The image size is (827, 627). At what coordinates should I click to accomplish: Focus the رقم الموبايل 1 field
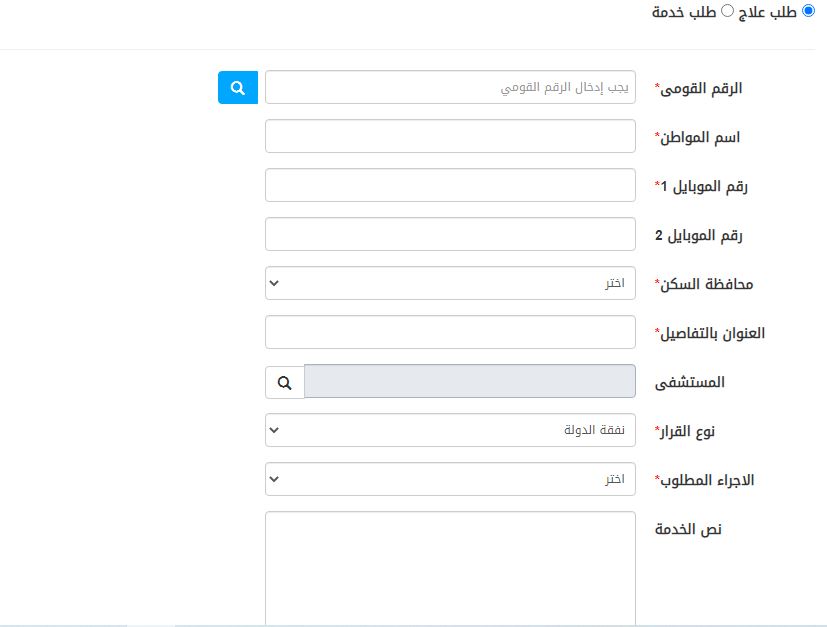pos(450,185)
